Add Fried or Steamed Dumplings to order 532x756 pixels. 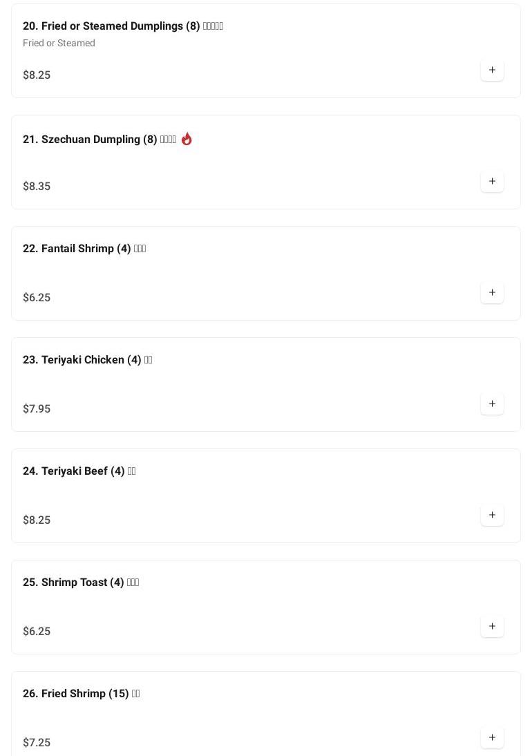pyautogui.click(x=492, y=70)
